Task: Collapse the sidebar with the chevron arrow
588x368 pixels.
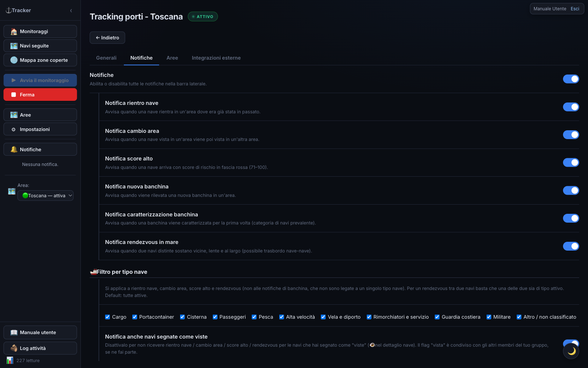Action: [71, 11]
